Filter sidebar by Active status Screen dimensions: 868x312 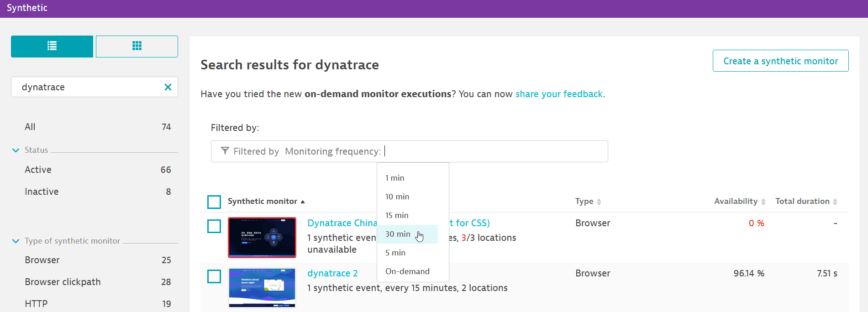(x=98, y=170)
